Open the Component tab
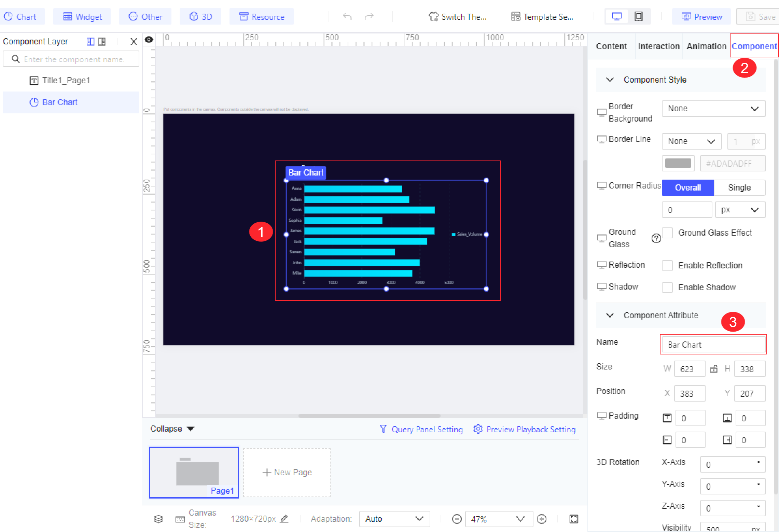The image size is (779, 532). tap(754, 46)
